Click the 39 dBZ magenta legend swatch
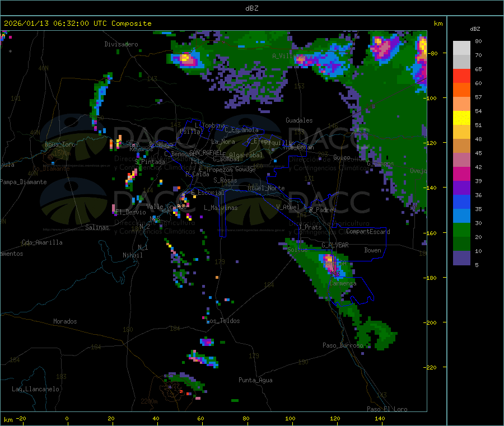 [461, 174]
